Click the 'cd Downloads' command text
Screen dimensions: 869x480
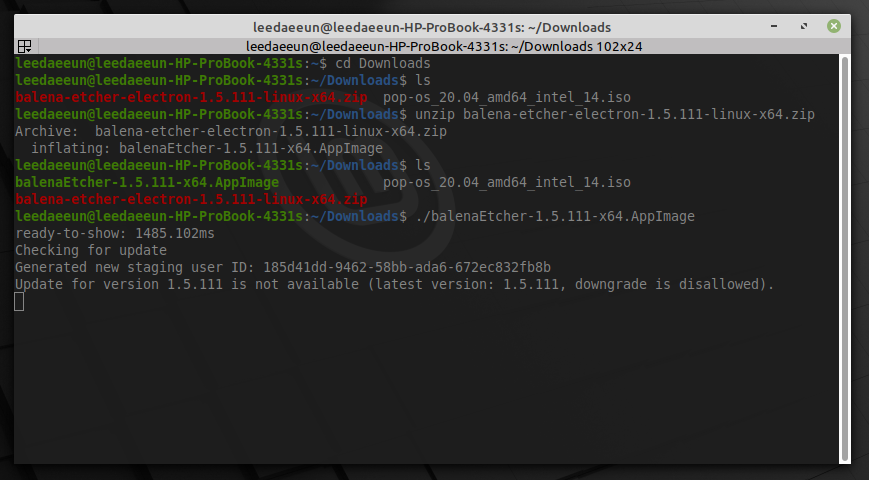pyautogui.click(x=382, y=63)
